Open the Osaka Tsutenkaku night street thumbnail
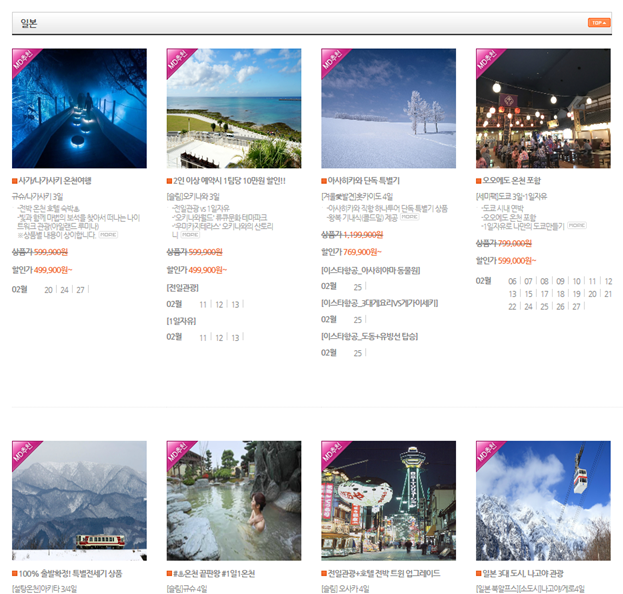The height and width of the screenshot is (594, 623). point(389,501)
